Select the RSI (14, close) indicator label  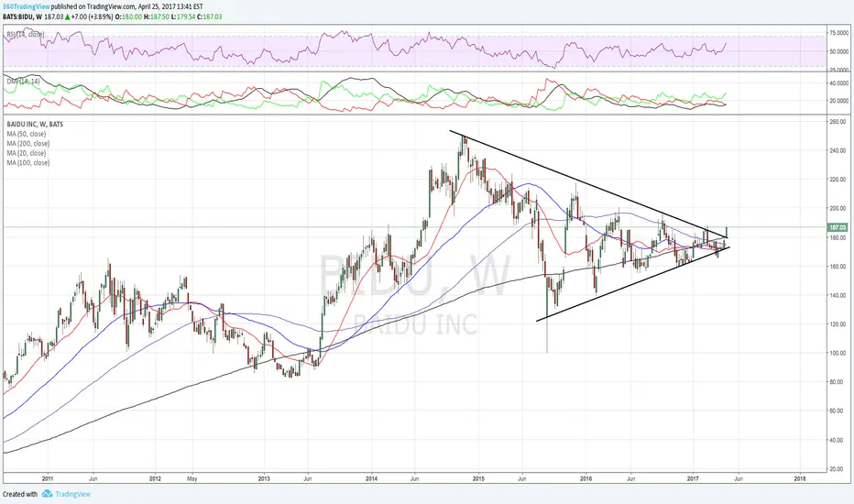[x=26, y=34]
